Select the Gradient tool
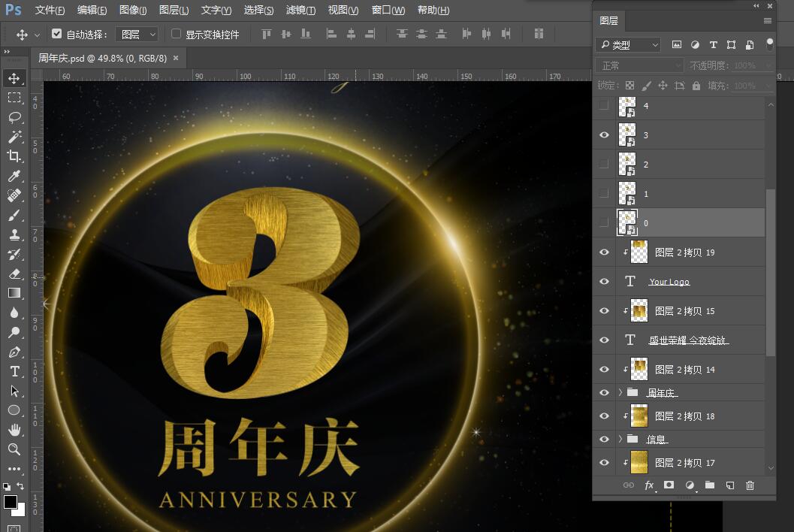This screenshot has height=532, width=794. [14, 293]
